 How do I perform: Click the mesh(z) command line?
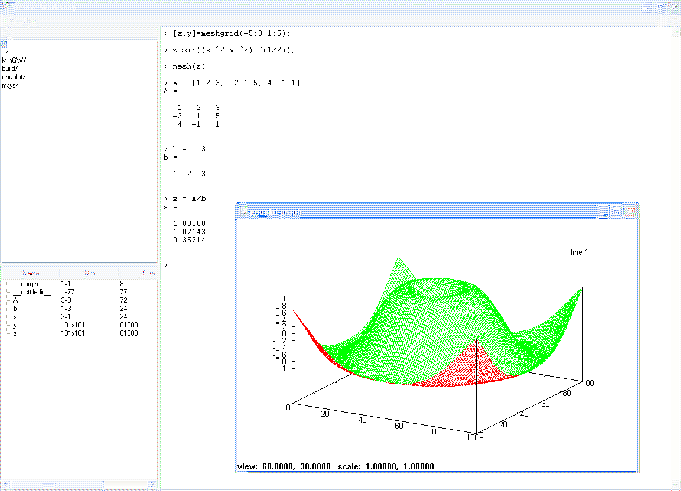[185, 66]
